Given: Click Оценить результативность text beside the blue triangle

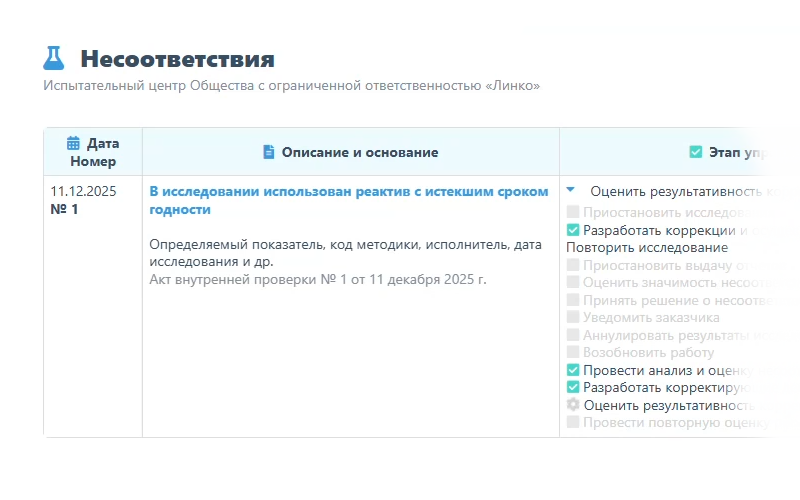Looking at the screenshot, I should click(676, 191).
